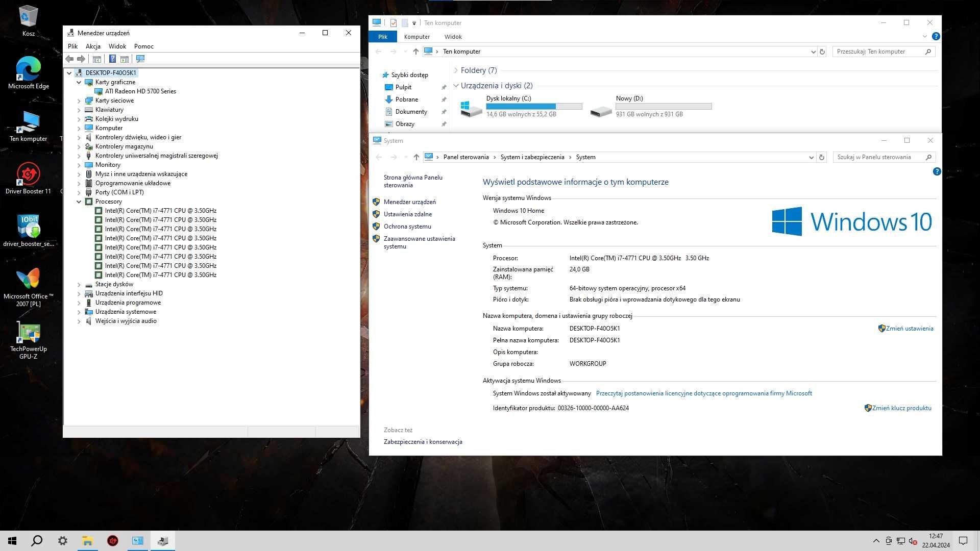Expand Foldery (7) section
The height and width of the screenshot is (551, 980).
coord(456,70)
